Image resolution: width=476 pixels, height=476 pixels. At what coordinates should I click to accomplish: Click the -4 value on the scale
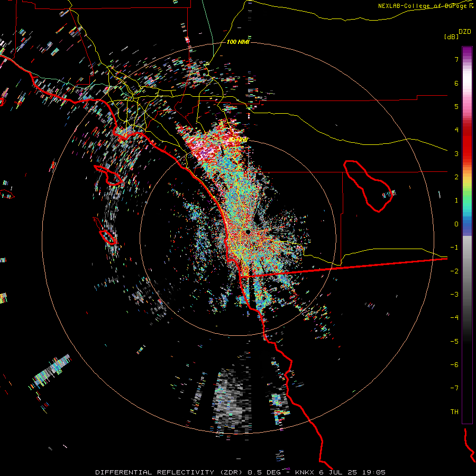[x=454, y=318]
